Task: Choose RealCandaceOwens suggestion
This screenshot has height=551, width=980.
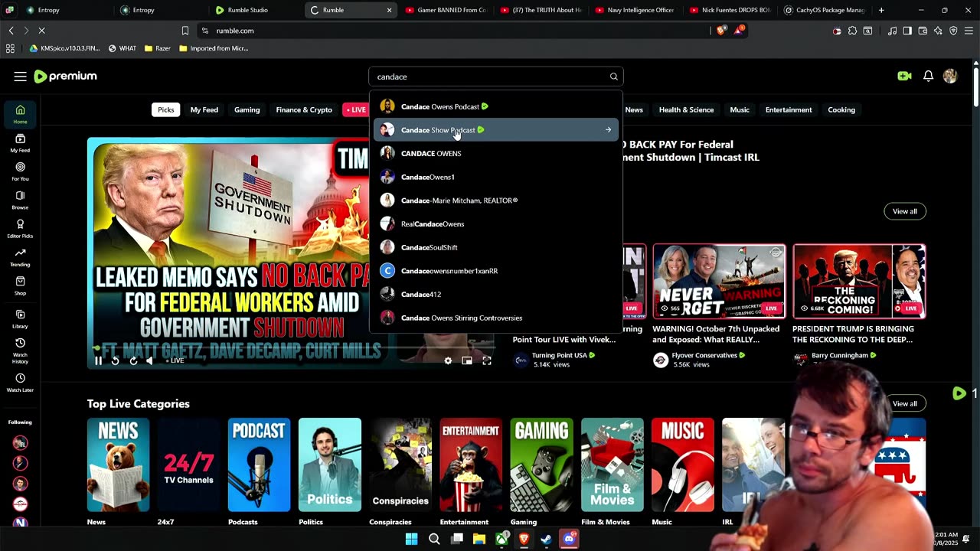Action: coord(496,224)
